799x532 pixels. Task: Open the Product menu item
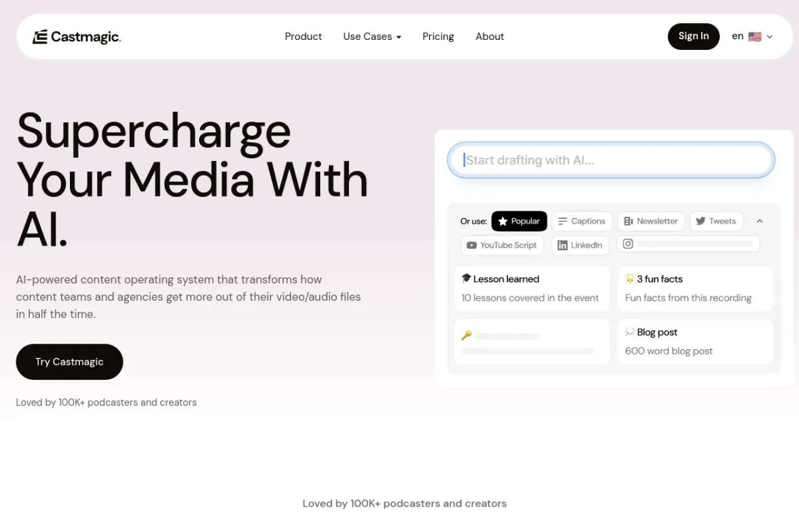tap(303, 36)
